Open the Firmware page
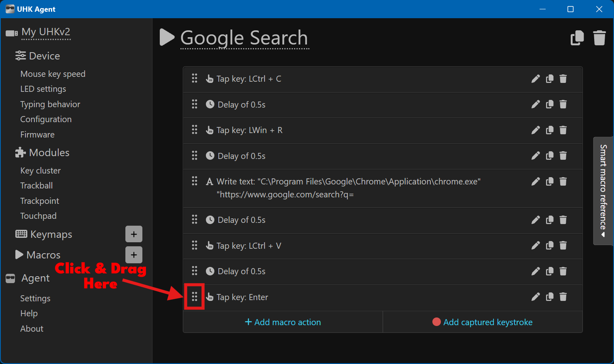This screenshot has width=614, height=364. click(x=38, y=135)
